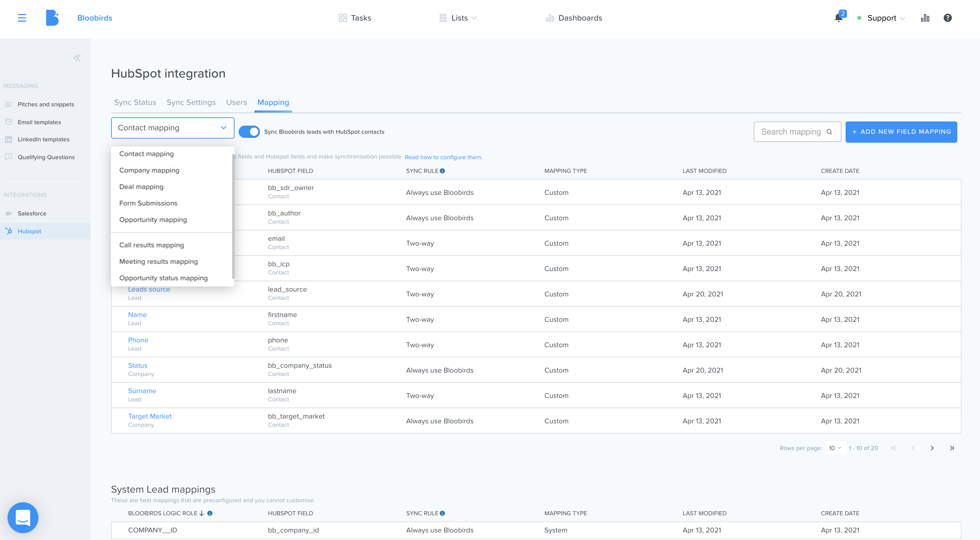Collapse the sidebar with double chevron
The image size is (980, 540).
pos(77,58)
